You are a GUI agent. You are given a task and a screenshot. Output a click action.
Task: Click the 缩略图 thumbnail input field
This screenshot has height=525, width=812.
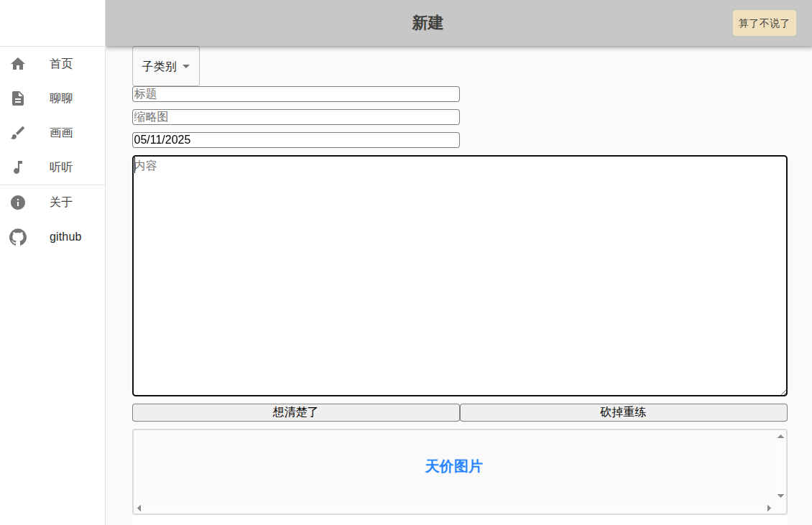click(295, 116)
